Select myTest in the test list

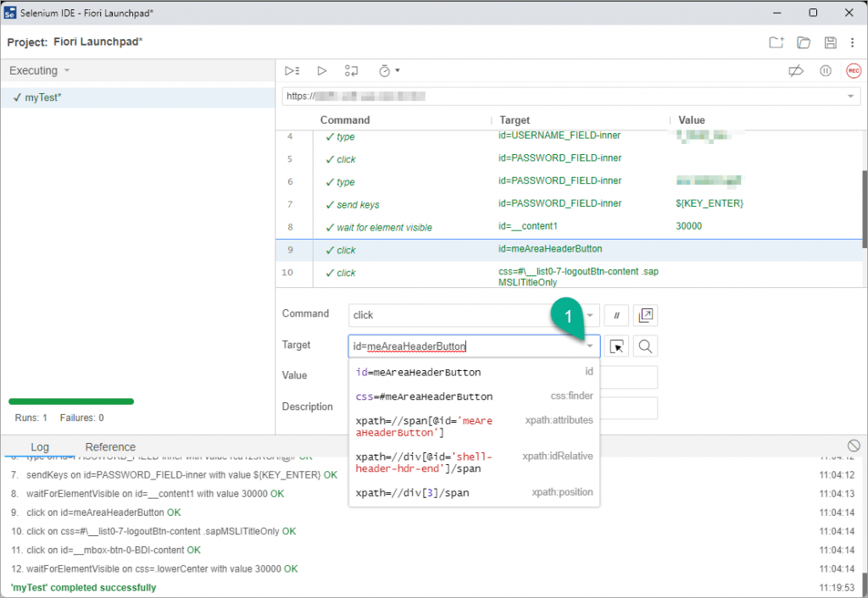tap(138, 97)
